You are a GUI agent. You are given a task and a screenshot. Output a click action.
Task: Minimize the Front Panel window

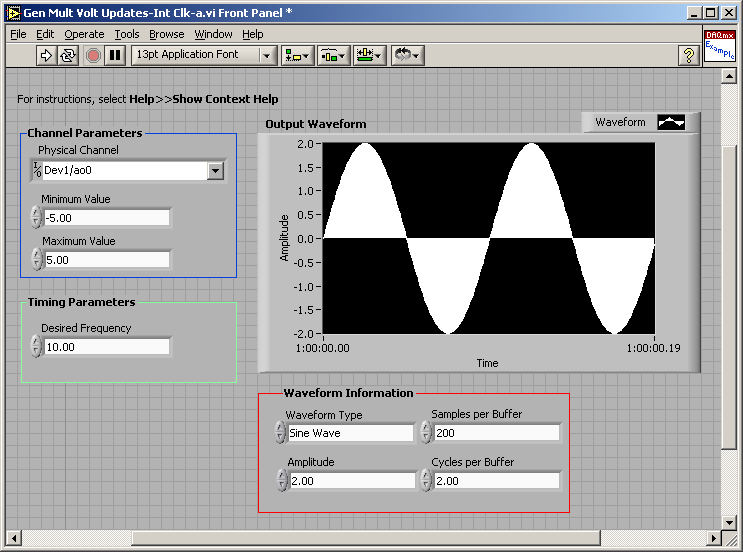[x=694, y=13]
